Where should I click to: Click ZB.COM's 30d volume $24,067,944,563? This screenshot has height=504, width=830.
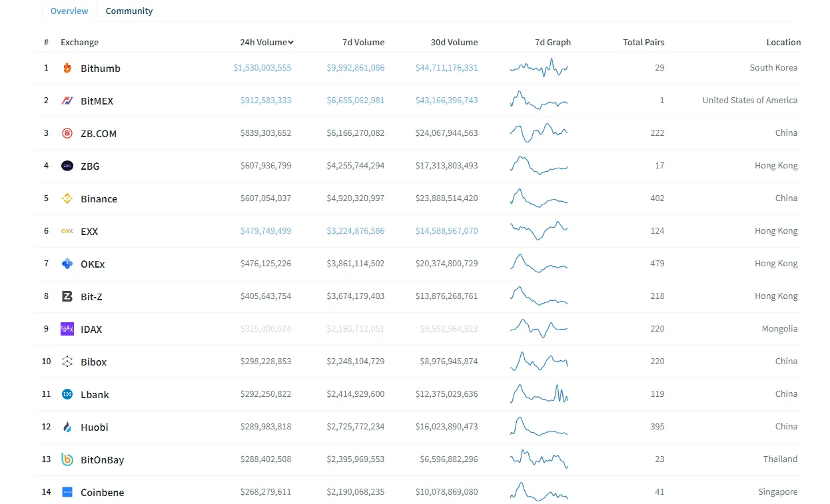click(446, 132)
